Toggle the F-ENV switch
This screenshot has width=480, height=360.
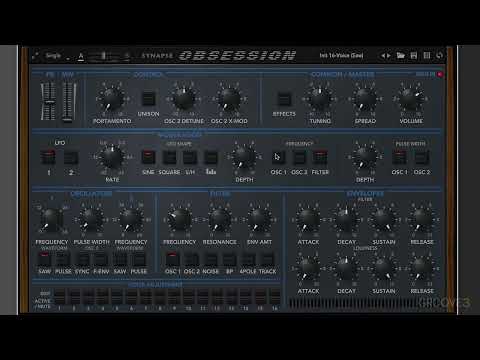[x=101, y=259]
